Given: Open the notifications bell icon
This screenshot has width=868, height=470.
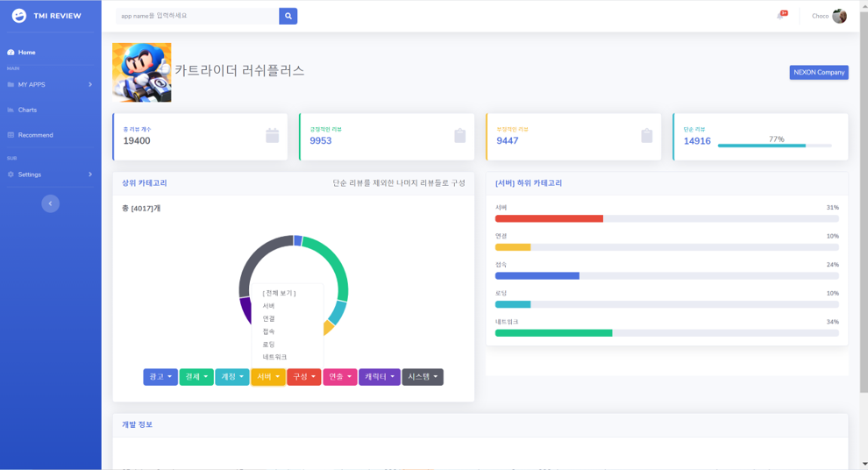Looking at the screenshot, I should 780,16.
